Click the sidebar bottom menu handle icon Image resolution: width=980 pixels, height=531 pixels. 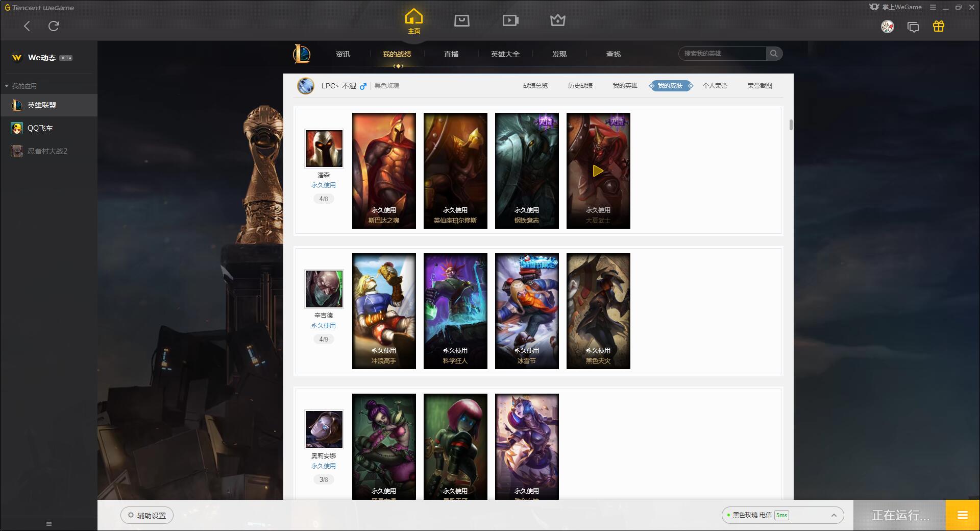click(49, 524)
